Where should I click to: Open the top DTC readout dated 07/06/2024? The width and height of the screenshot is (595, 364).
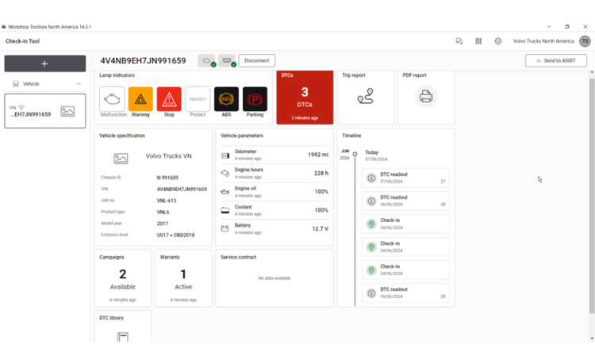coord(405,178)
